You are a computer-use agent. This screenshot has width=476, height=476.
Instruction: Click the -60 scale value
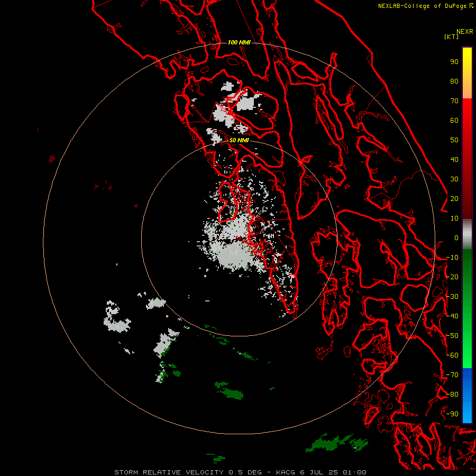(452, 355)
